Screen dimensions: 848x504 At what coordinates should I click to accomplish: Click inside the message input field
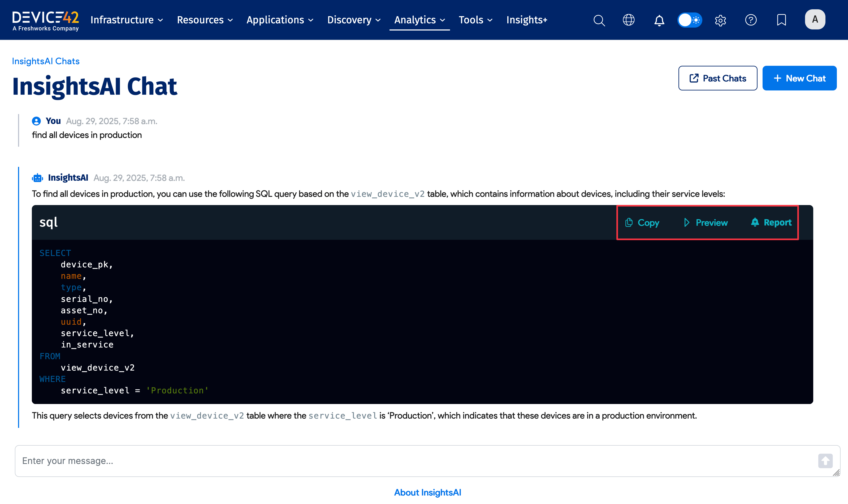click(x=340, y=461)
